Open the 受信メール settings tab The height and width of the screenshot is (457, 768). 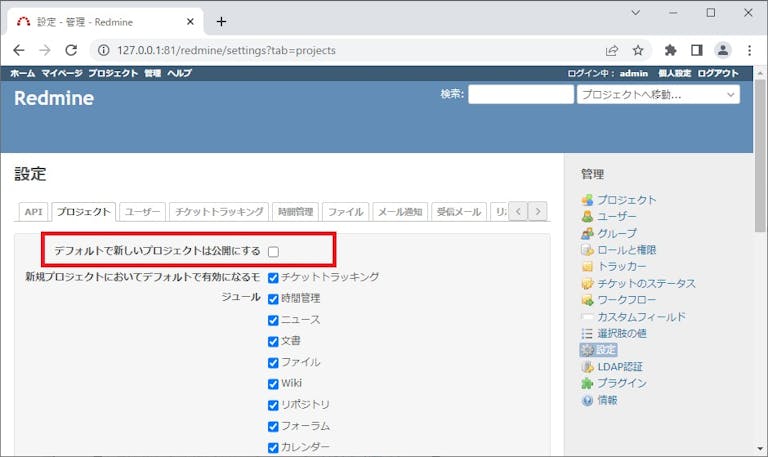pos(459,212)
